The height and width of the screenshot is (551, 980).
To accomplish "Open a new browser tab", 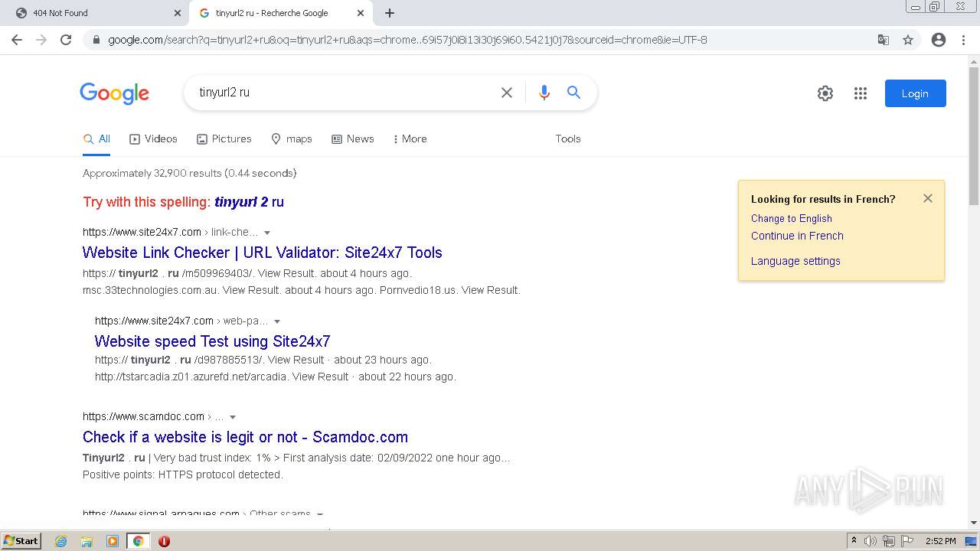I will point(390,13).
